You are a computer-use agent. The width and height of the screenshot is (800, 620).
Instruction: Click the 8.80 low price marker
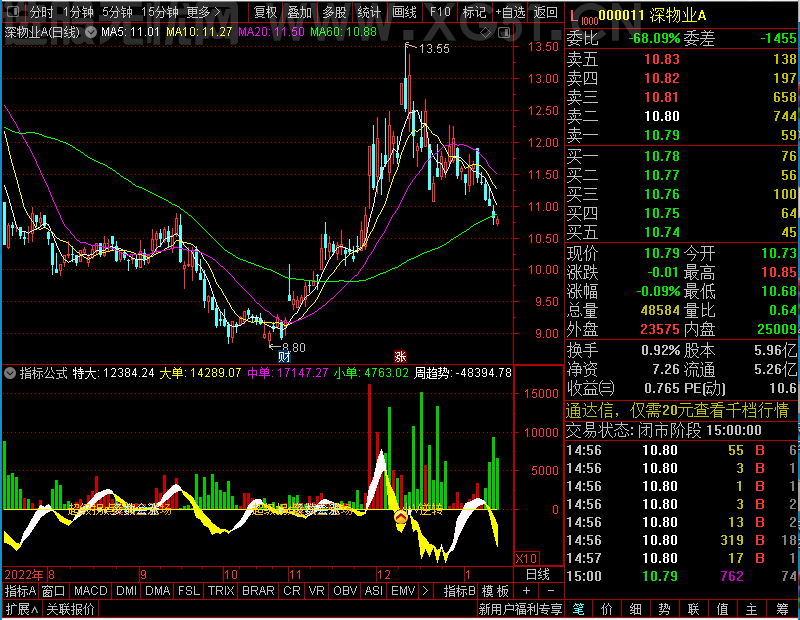pyautogui.click(x=293, y=348)
